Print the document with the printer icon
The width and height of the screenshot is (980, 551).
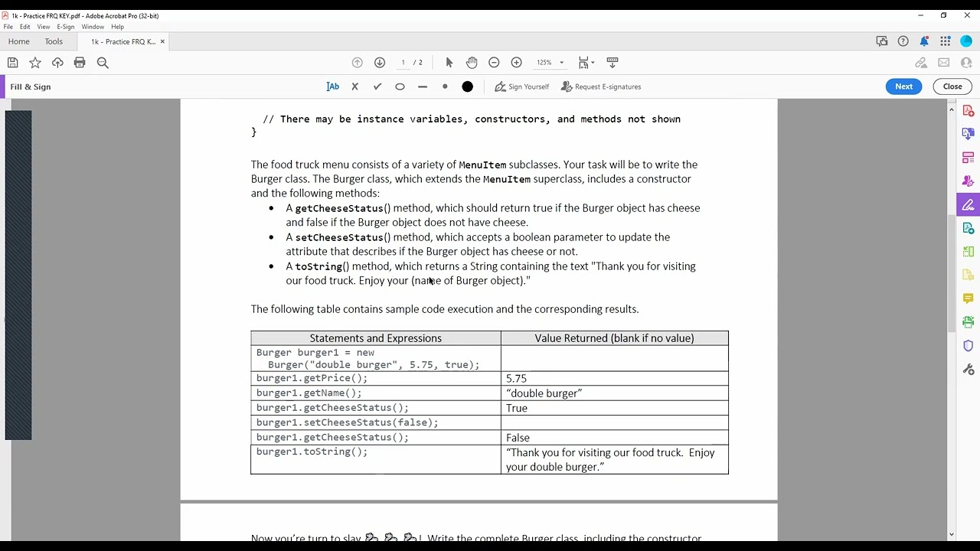tap(80, 63)
